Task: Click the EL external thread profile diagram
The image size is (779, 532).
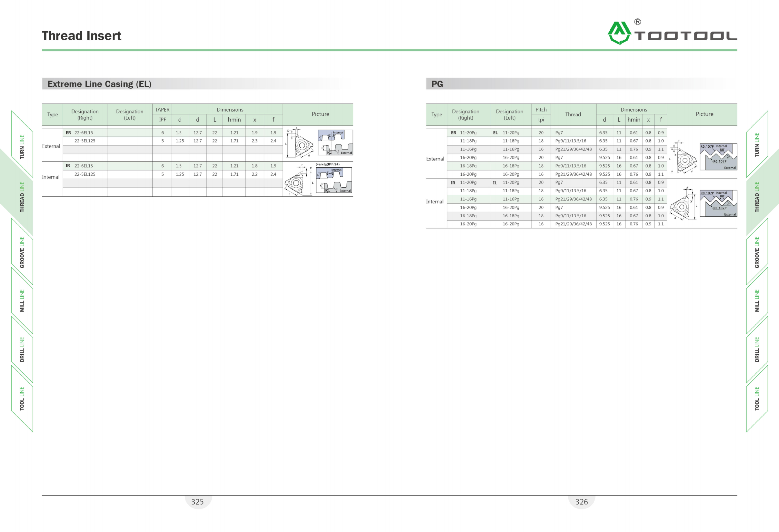Action: [x=335, y=143]
